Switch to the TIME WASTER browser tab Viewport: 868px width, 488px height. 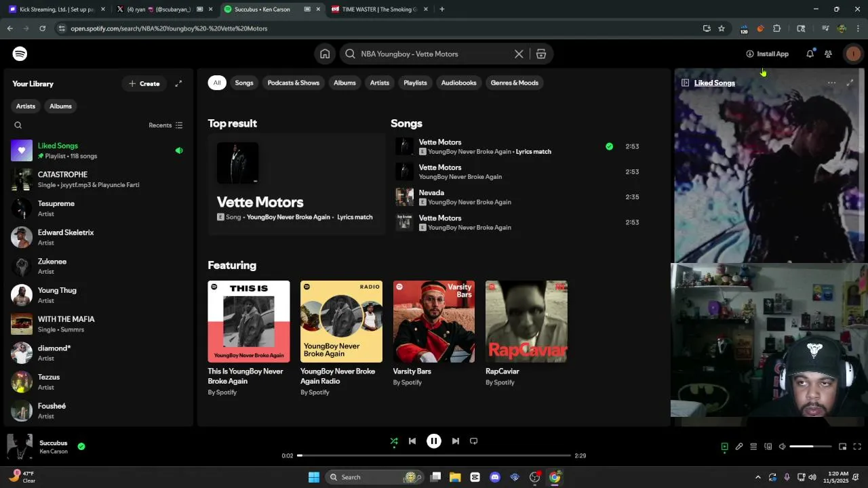click(x=378, y=9)
